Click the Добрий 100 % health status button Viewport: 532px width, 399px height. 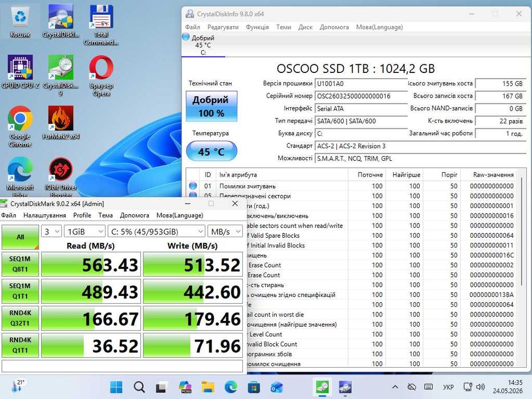coord(212,106)
